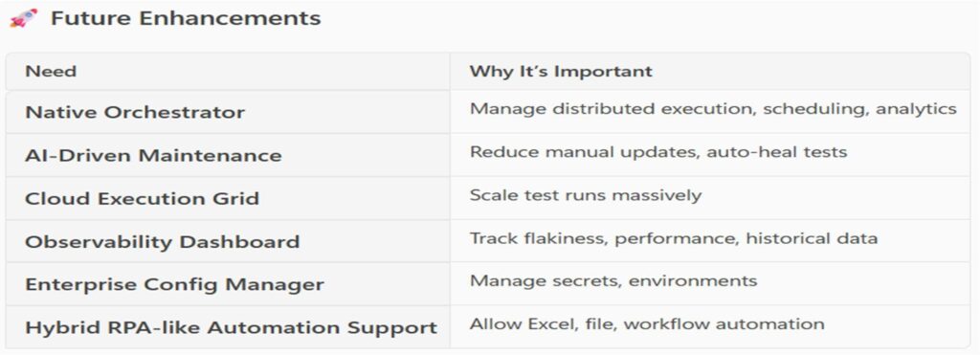Click Manage distributed execution description
The height and width of the screenshot is (355, 980).
[x=713, y=109]
